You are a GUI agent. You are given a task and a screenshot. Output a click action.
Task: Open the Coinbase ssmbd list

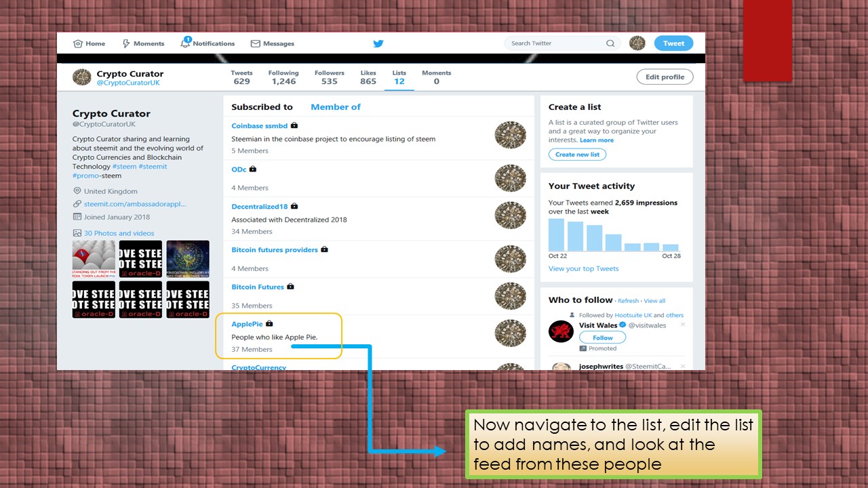coord(260,126)
